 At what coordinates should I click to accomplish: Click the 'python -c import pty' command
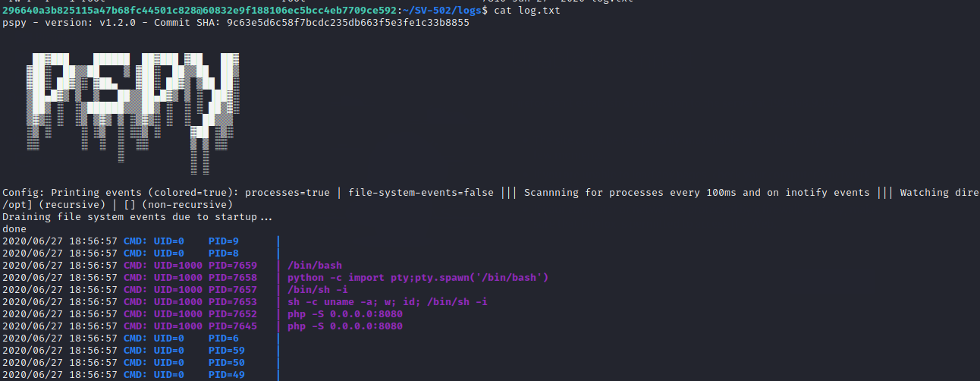click(x=418, y=278)
